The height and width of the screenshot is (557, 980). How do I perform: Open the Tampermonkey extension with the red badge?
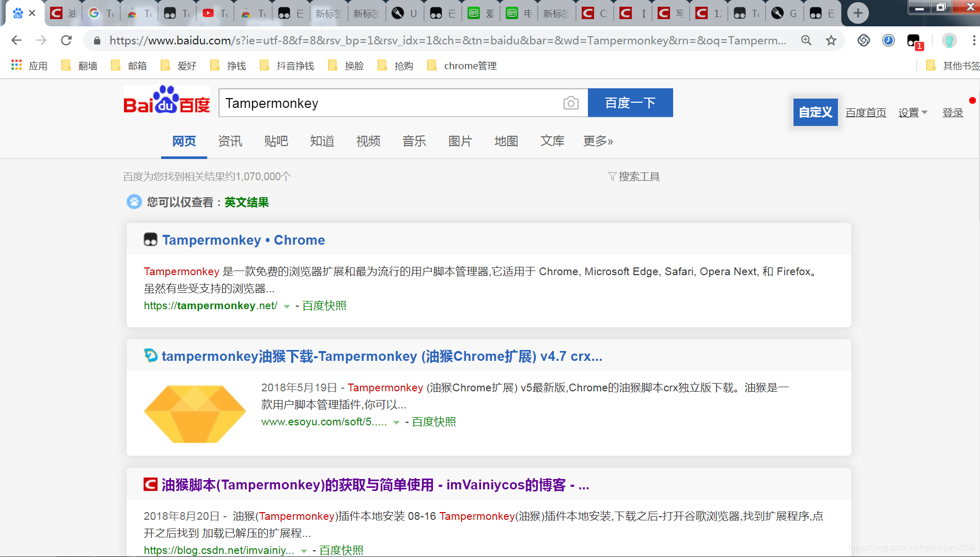[x=914, y=41]
